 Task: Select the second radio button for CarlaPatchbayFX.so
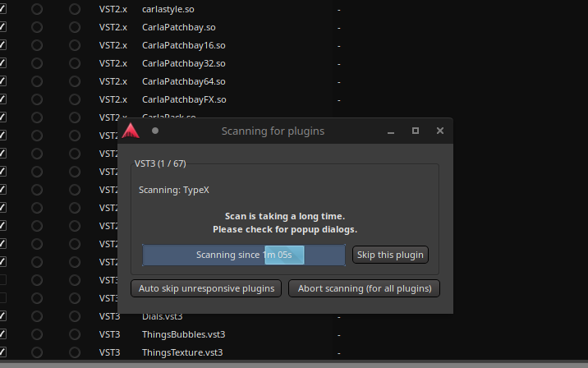pyautogui.click(x=75, y=99)
